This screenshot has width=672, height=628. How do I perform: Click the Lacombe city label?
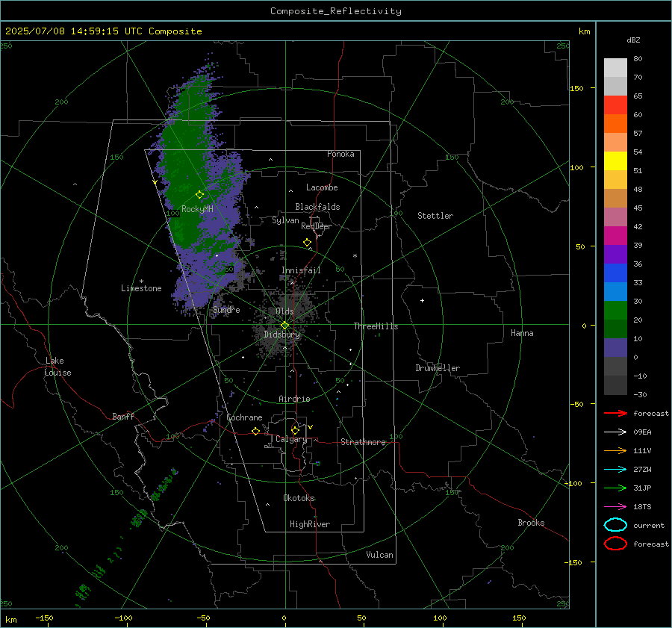322,187
